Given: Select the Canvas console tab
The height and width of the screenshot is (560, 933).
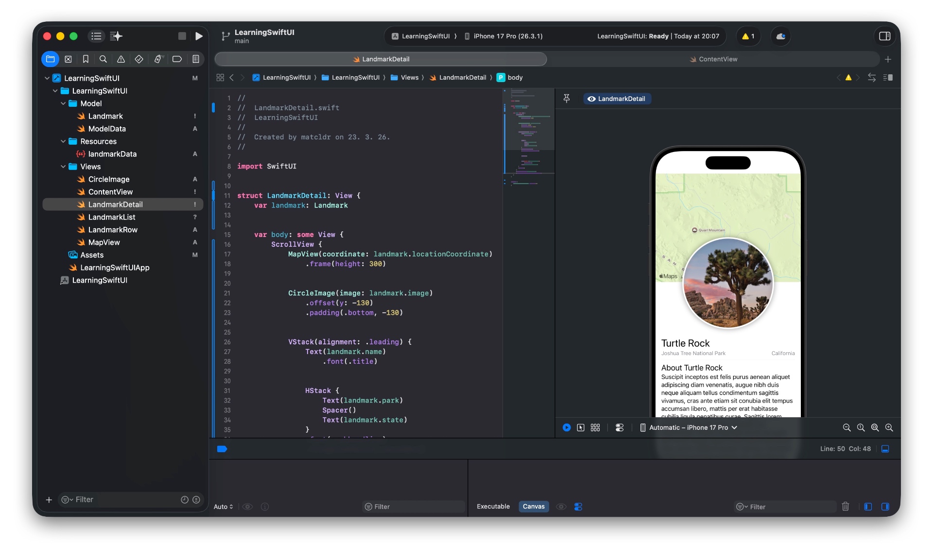Looking at the screenshot, I should click(x=534, y=506).
